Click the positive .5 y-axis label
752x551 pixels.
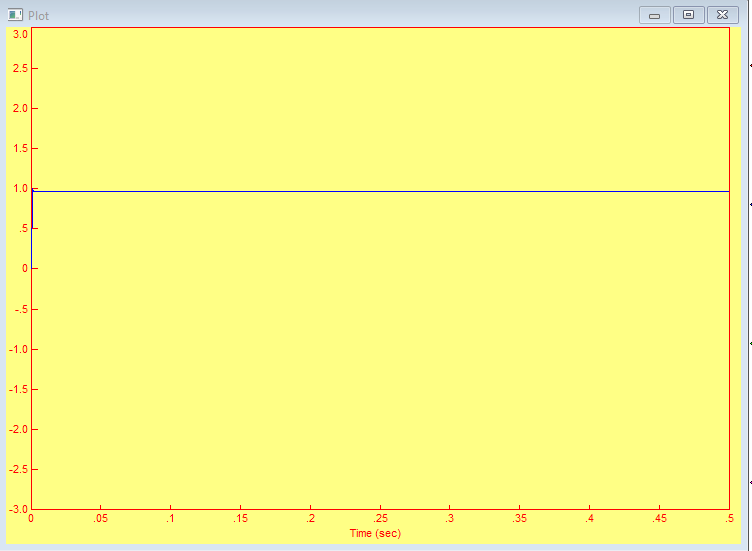click(24, 229)
